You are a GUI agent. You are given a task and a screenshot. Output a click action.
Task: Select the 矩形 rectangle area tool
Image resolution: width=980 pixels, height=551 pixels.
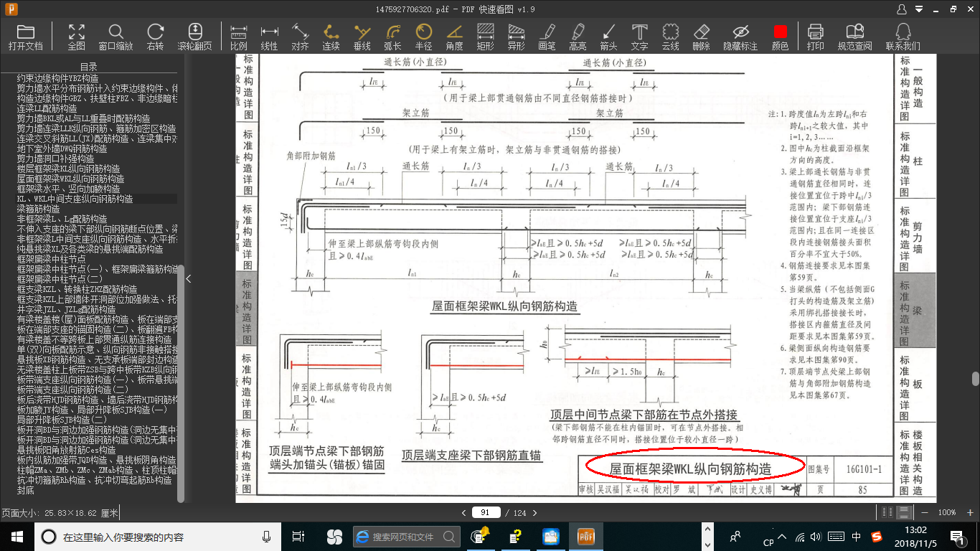(x=486, y=37)
